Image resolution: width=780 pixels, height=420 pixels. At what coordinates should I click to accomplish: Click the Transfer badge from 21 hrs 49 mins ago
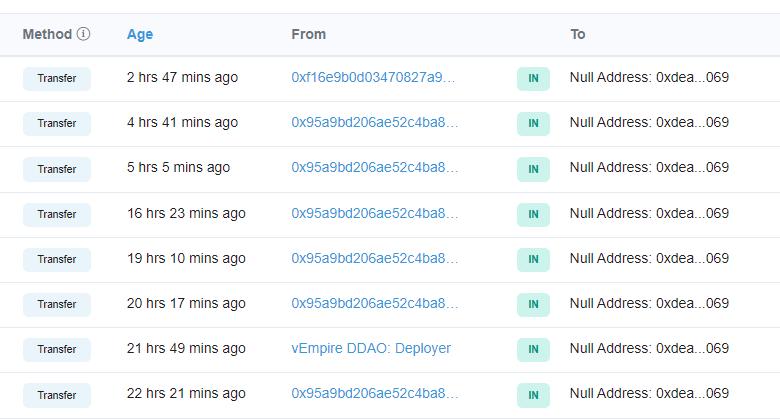(x=57, y=349)
